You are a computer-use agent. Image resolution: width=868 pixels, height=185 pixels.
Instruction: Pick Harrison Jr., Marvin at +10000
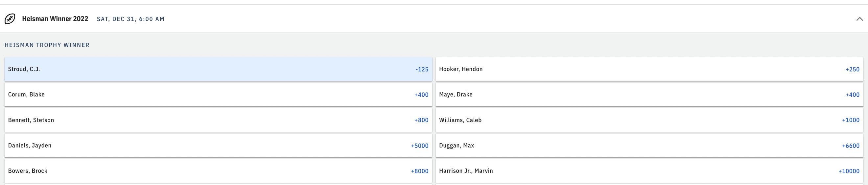pyautogui.click(x=649, y=171)
